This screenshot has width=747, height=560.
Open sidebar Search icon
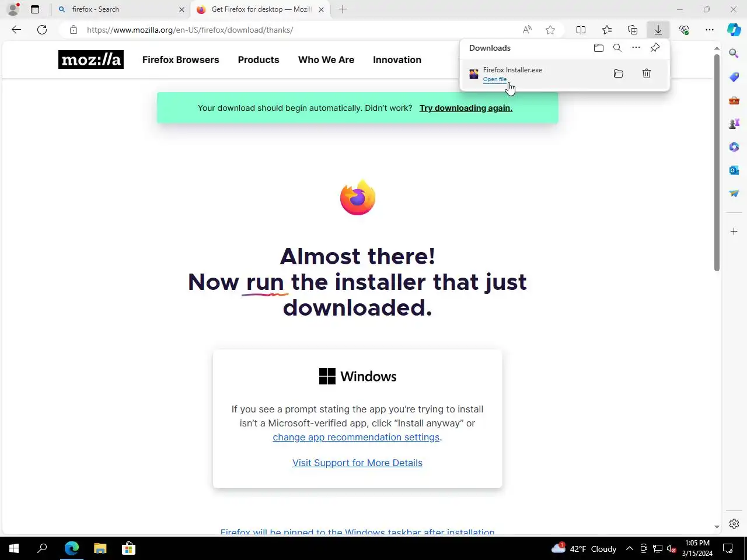pyautogui.click(x=734, y=54)
